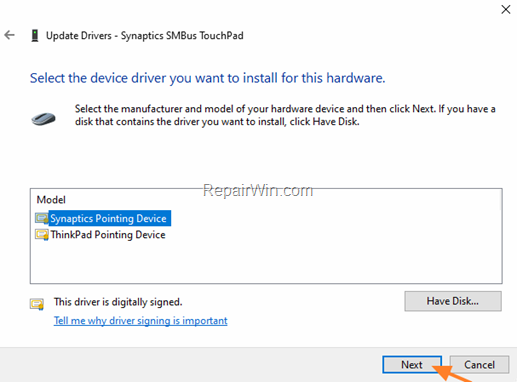The image size is (517, 382).
Task: Select ThinkPad Pointing Device model
Action: pos(108,235)
